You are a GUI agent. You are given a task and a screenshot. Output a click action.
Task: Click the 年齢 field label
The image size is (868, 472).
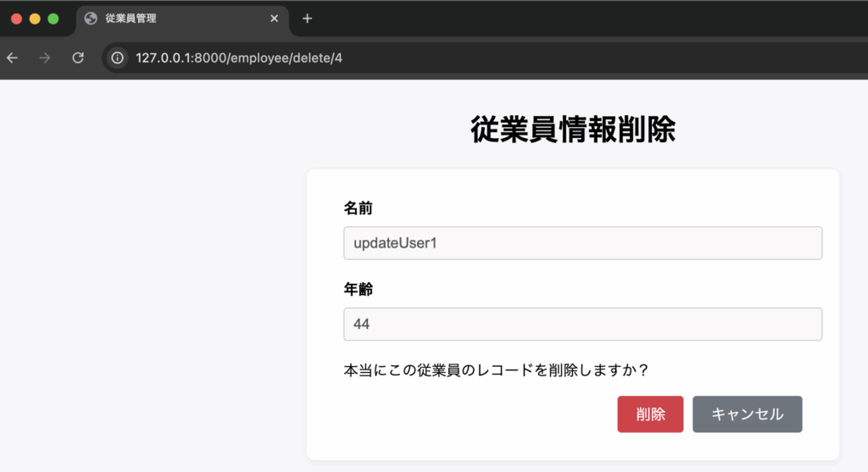click(358, 289)
